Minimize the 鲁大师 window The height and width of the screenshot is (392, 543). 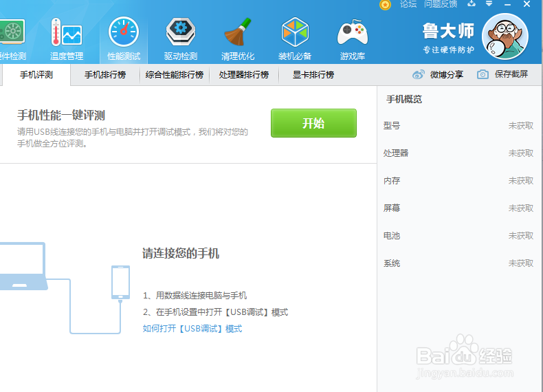coord(508,5)
